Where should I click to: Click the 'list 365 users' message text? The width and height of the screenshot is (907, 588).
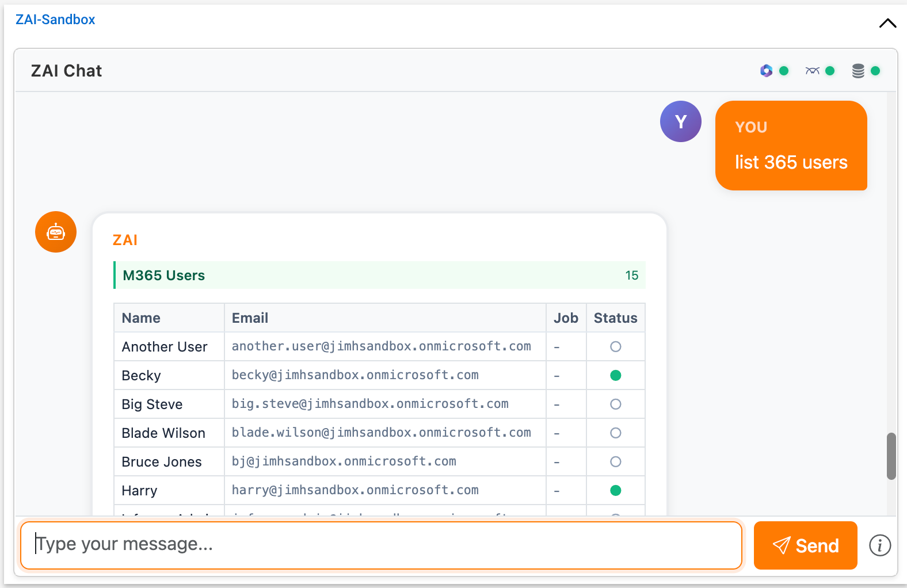click(791, 162)
